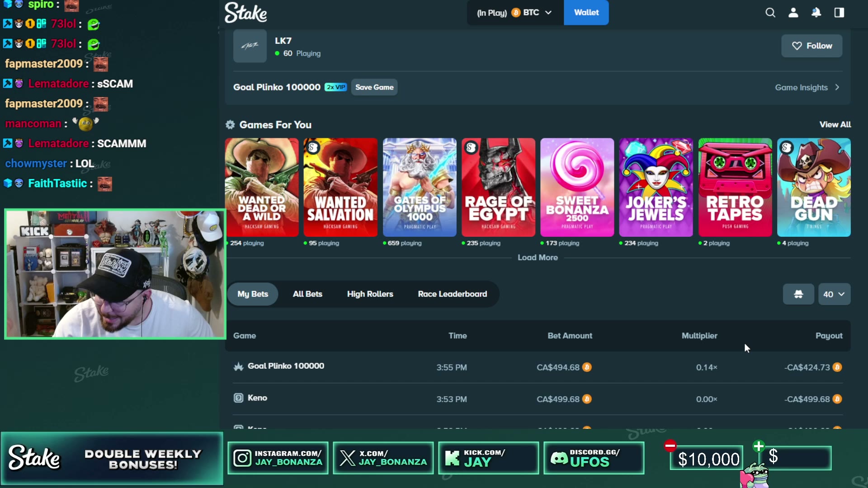This screenshot has width=868, height=488.
Task: Click the X logo icon in the bottom banner
Action: pos(347,458)
